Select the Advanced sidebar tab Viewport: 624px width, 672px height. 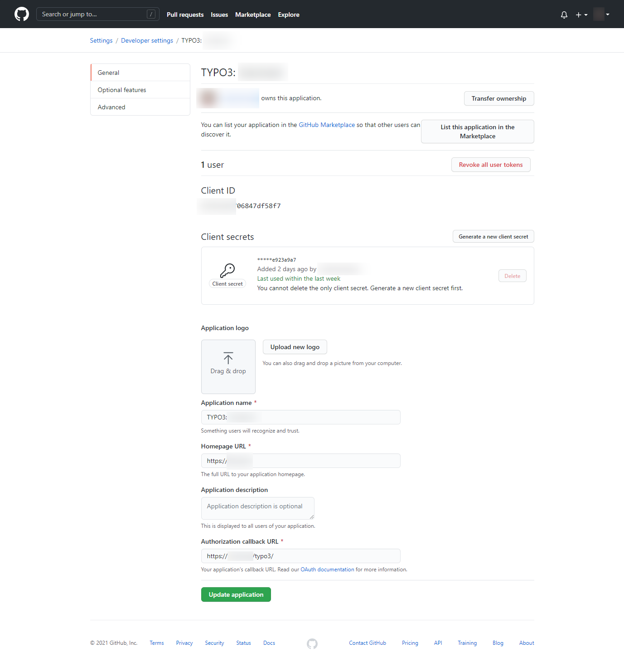[x=140, y=107]
